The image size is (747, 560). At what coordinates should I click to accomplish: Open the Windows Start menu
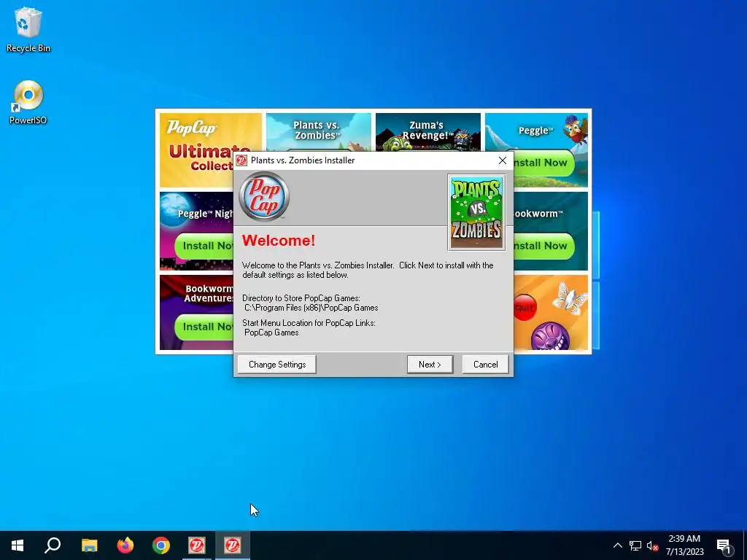tap(18, 545)
